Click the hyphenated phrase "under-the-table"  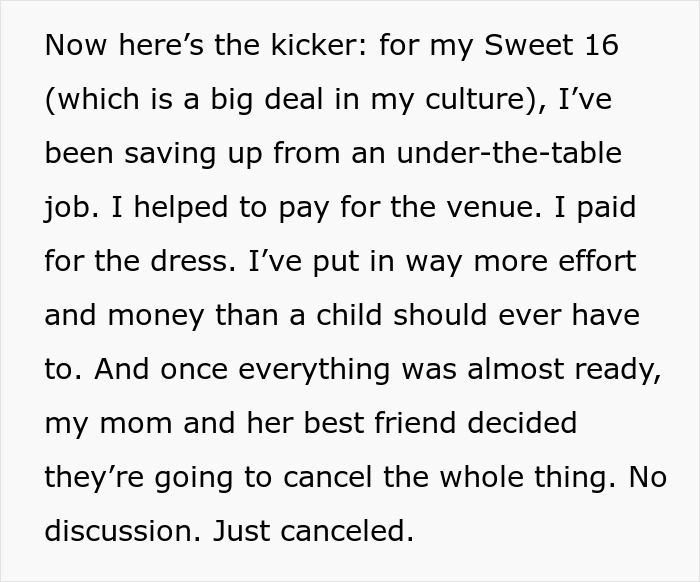tap(508, 154)
